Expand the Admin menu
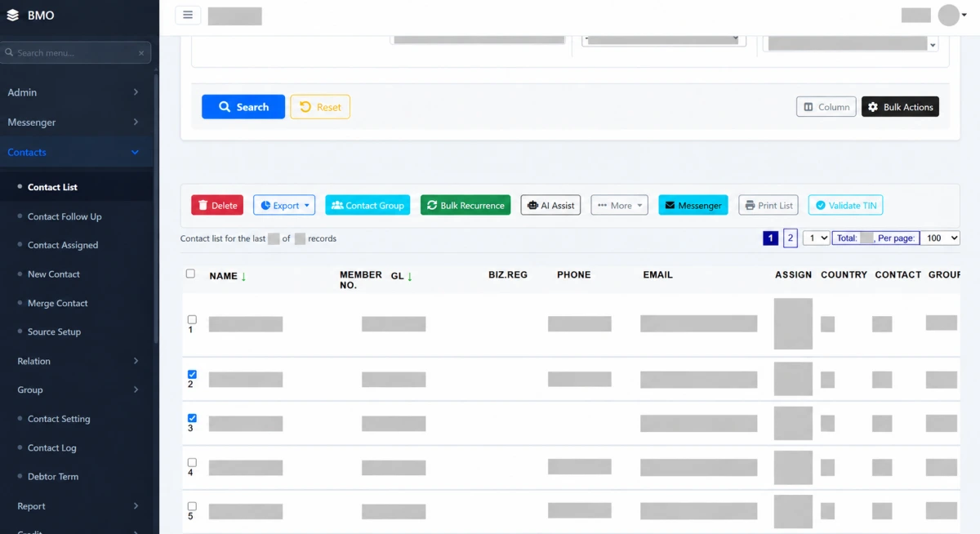Image resolution: width=980 pixels, height=534 pixels. (x=75, y=92)
